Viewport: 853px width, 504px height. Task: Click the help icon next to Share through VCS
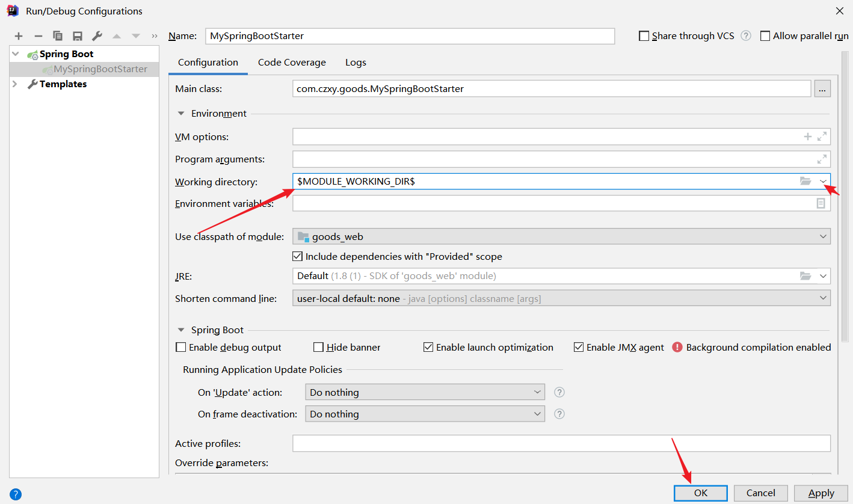point(746,35)
